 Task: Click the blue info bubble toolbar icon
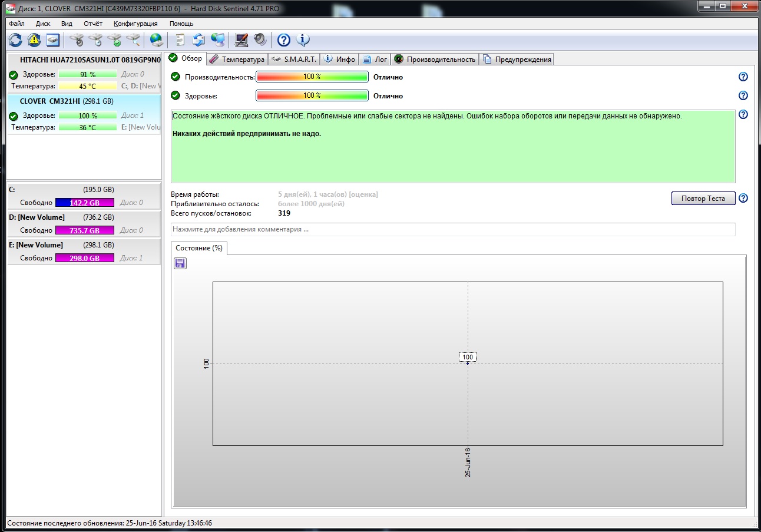[x=303, y=40]
